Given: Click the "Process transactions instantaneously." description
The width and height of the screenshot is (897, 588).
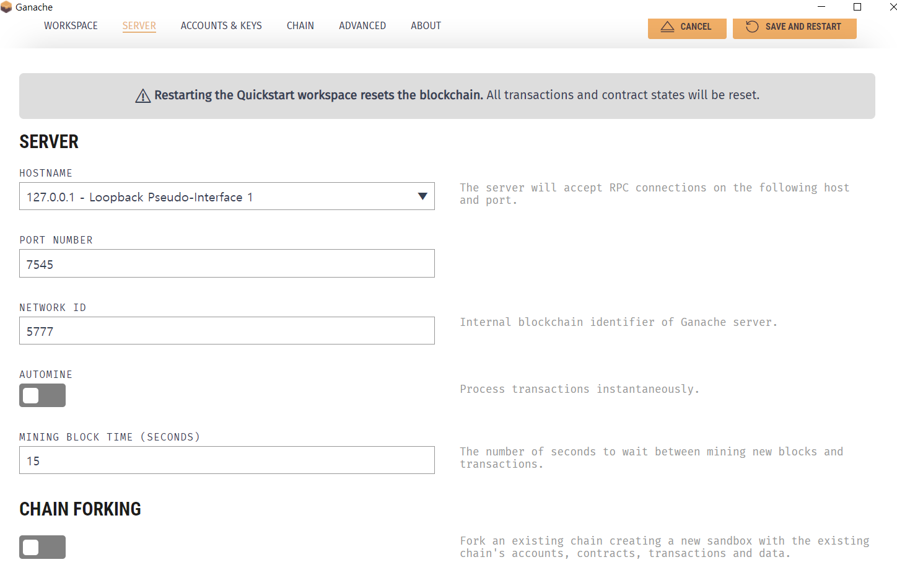Looking at the screenshot, I should click(x=580, y=389).
